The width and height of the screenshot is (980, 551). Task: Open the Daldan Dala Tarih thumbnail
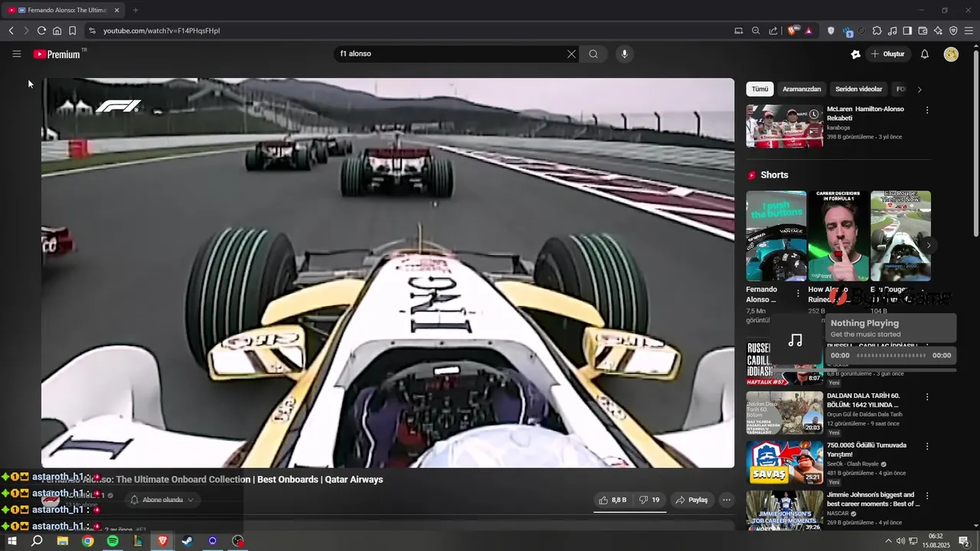tap(785, 412)
